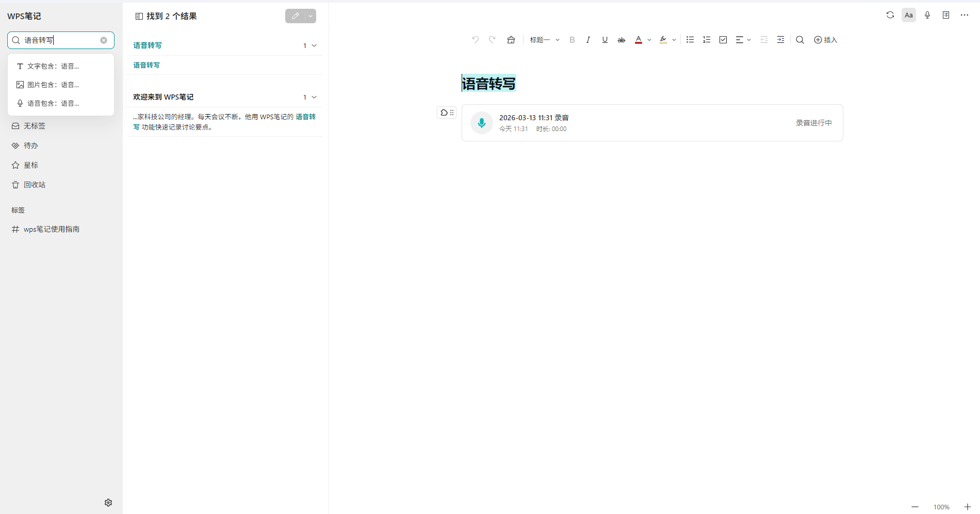The height and width of the screenshot is (514, 980).
Task: Open the text alignment dropdown
Action: point(743,40)
